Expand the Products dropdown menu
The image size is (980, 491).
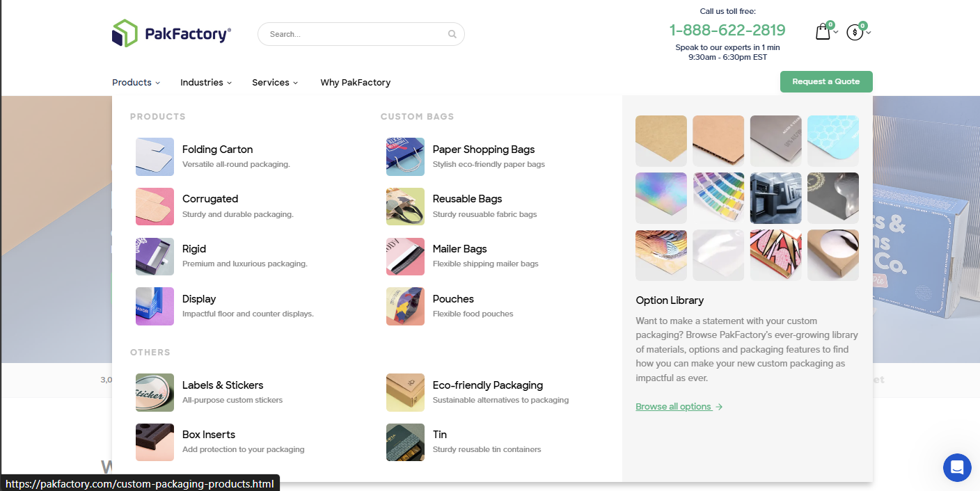tap(136, 82)
